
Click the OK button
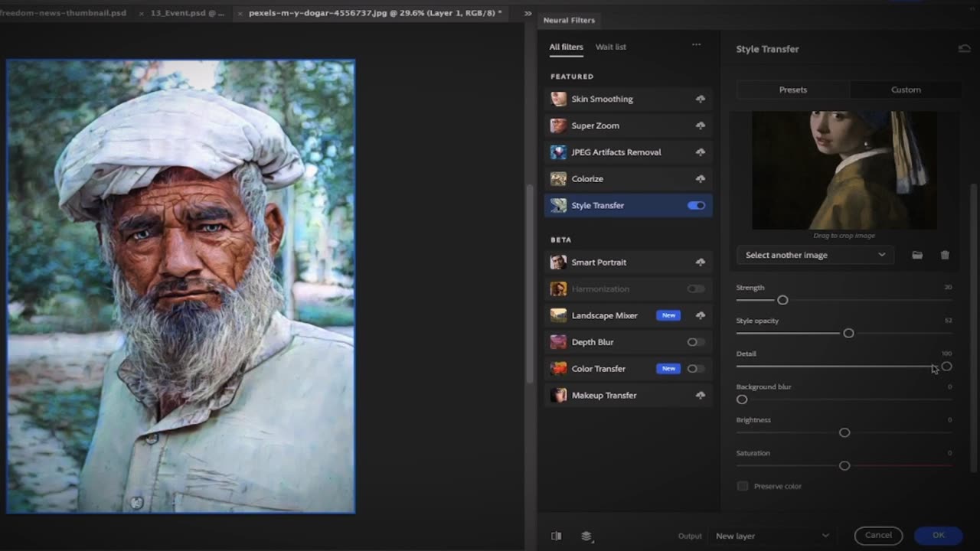click(939, 536)
